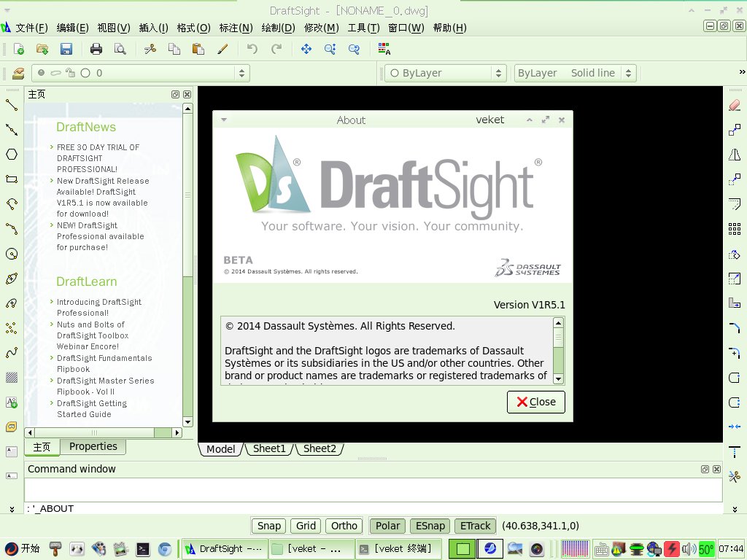Viewport: 747px width, 560px height.
Task: Open the 视图(V) menu
Action: coord(114,28)
